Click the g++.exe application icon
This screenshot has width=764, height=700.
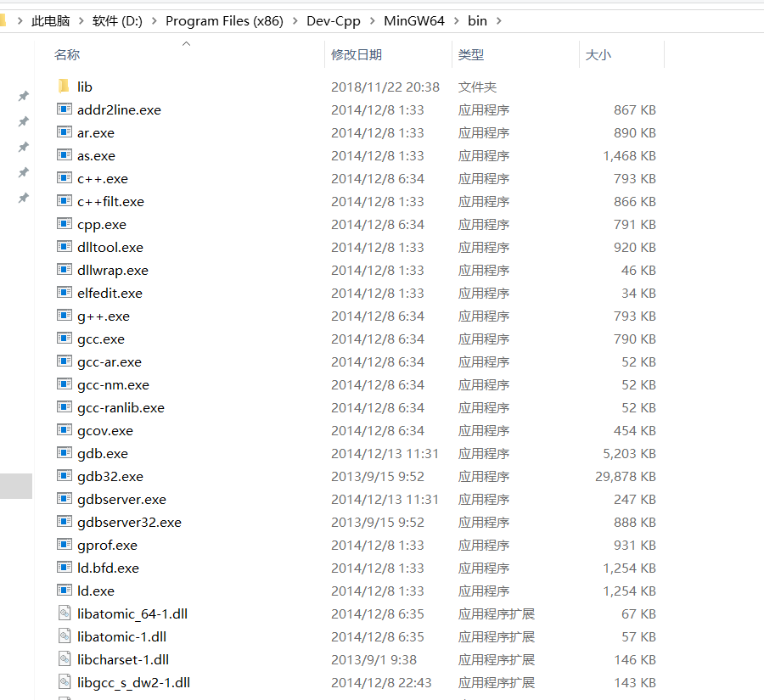click(64, 316)
